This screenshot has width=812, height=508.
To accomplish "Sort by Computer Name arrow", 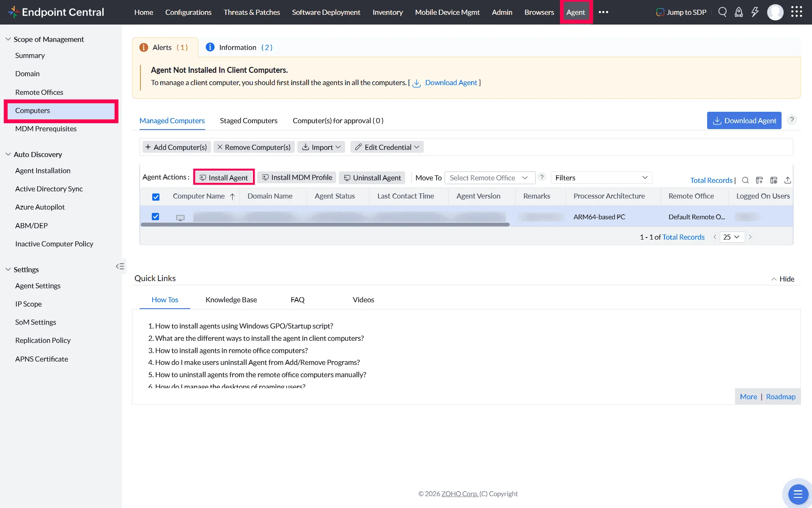I will click(232, 196).
